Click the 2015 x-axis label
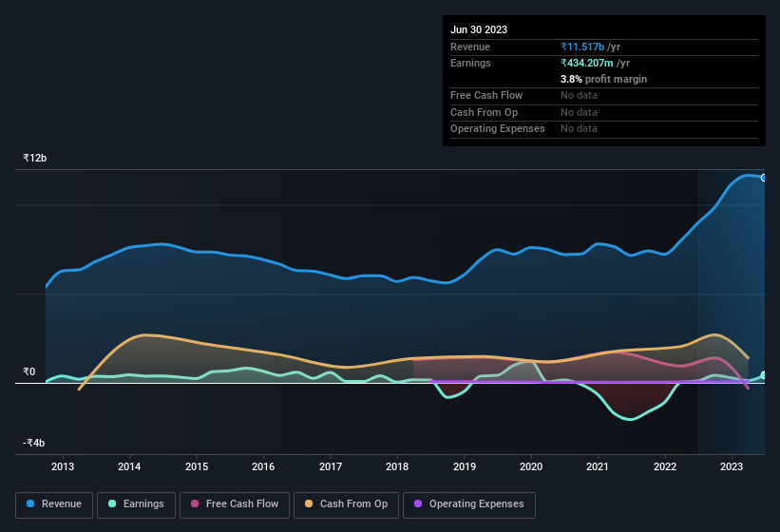Image resolution: width=780 pixels, height=532 pixels. (x=197, y=466)
